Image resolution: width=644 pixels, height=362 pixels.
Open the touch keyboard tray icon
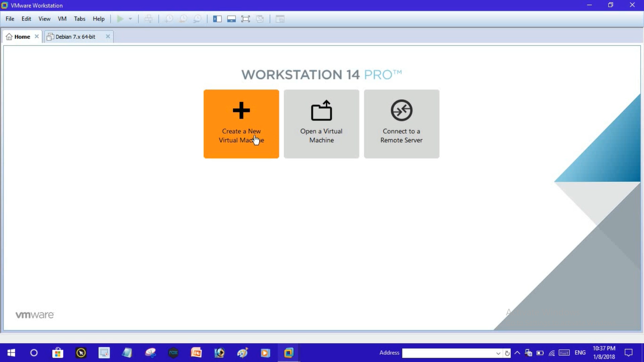coord(564,353)
